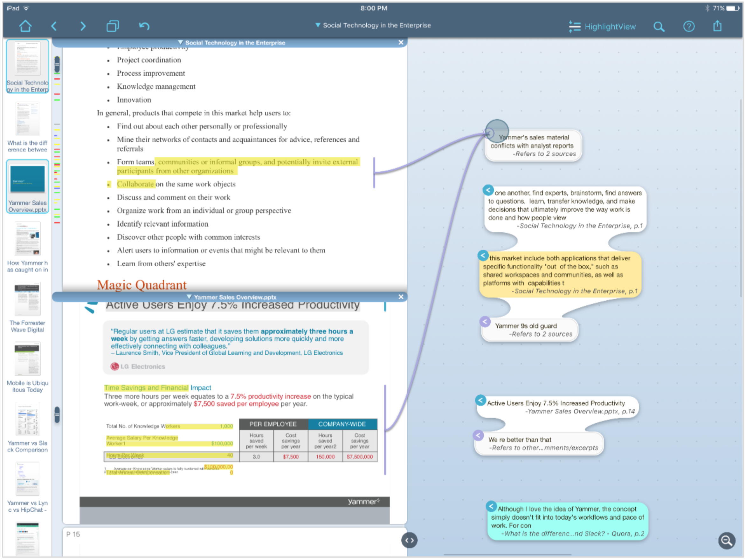Zoom out the workspace canvas
The image size is (746, 560).
point(727,541)
